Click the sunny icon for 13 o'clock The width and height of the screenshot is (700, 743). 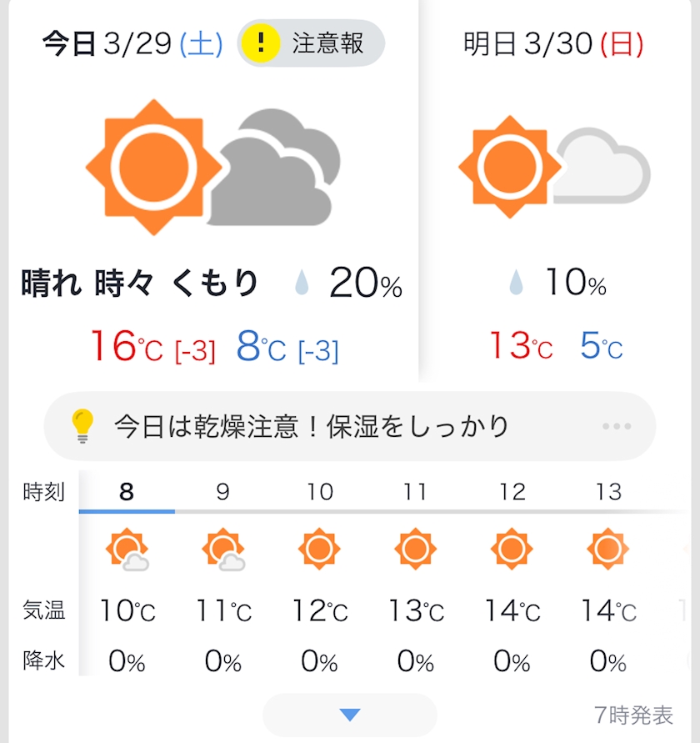pyautogui.click(x=607, y=549)
